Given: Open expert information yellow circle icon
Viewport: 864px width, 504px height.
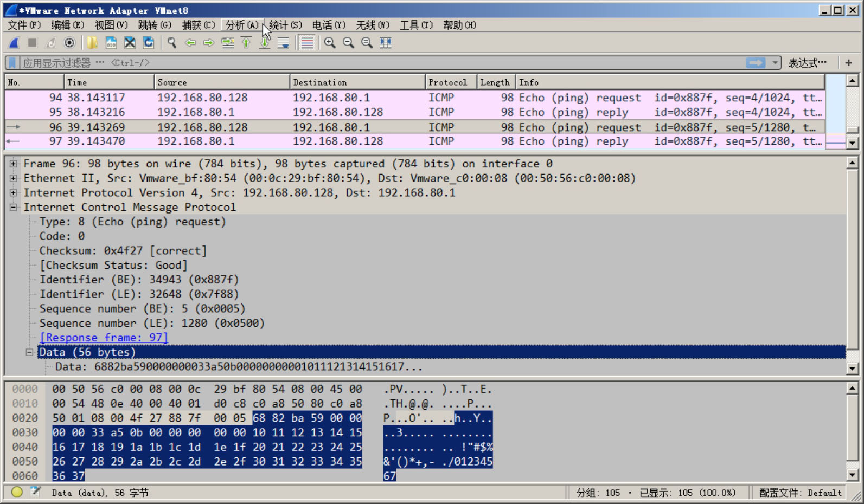Looking at the screenshot, I should (17, 492).
